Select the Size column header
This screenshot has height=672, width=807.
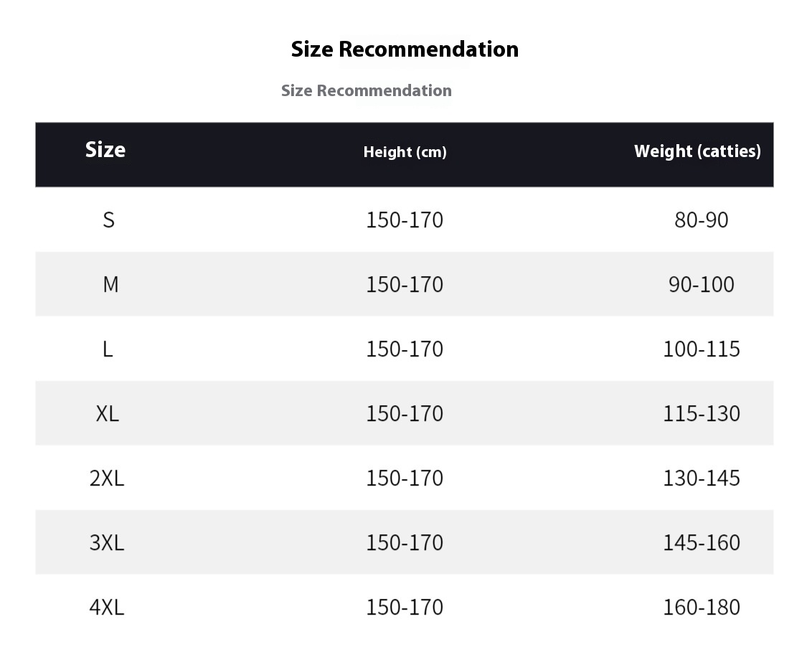coord(105,150)
